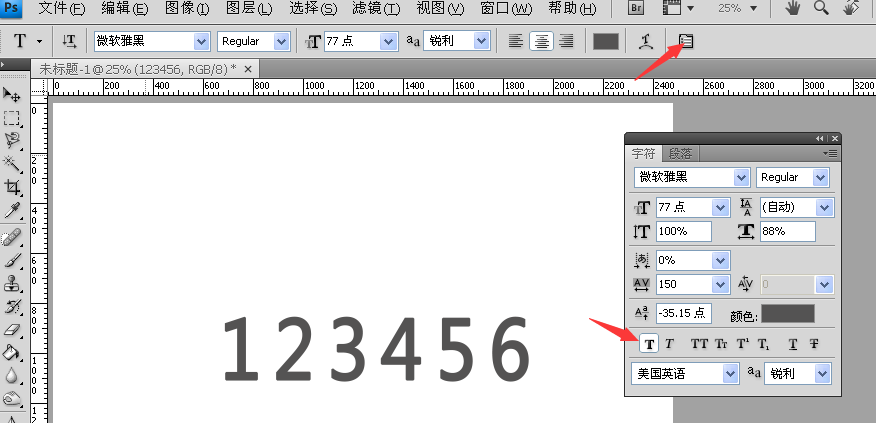The height and width of the screenshot is (423, 876).
Task: Right align the text
Action: click(566, 41)
